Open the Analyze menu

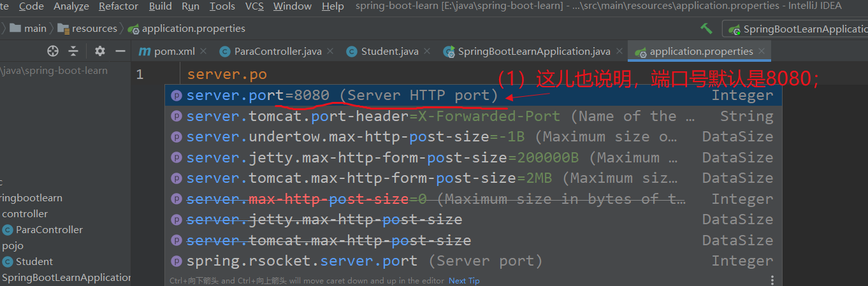click(x=71, y=6)
